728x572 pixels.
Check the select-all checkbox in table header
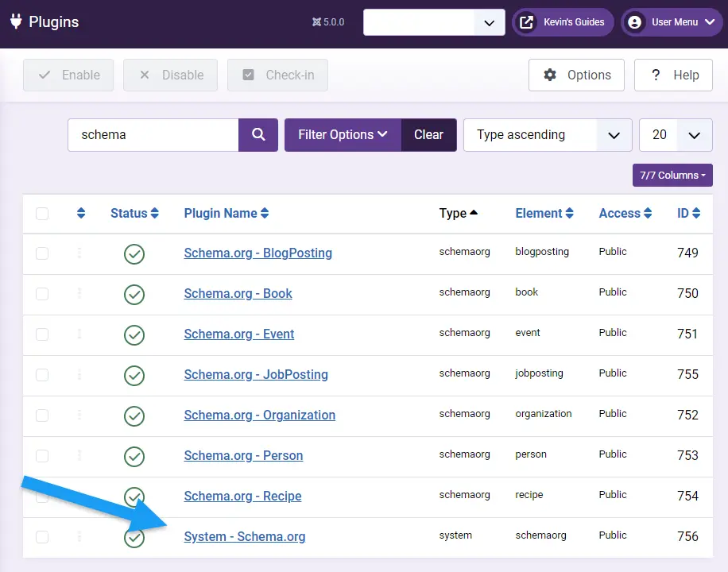[42, 213]
